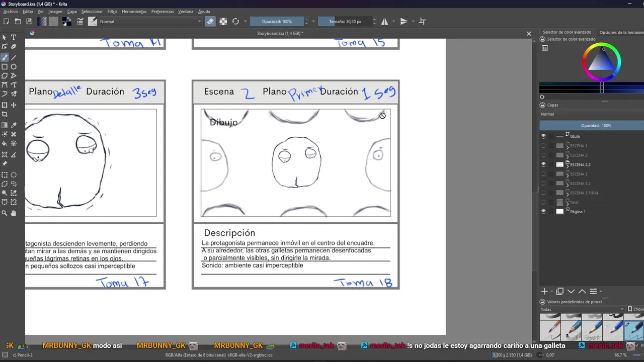Select the Line tool
The height and width of the screenshot is (362, 644).
point(14,57)
